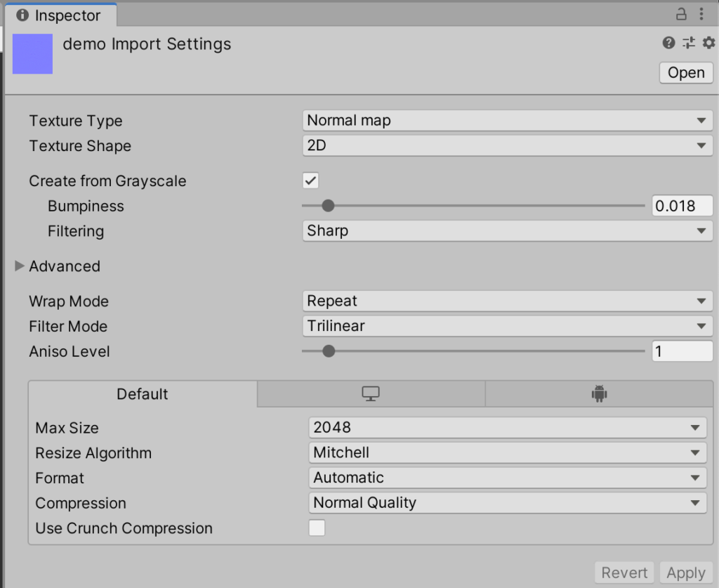Viewport: 719px width, 588px height.
Task: Click the 'Use Crunch Compression' label
Action: [124, 528]
